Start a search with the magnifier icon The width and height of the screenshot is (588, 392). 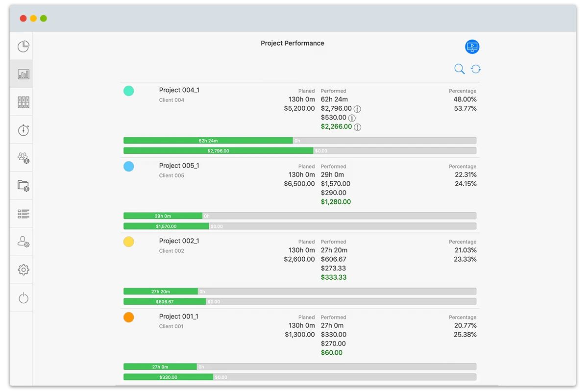(459, 69)
